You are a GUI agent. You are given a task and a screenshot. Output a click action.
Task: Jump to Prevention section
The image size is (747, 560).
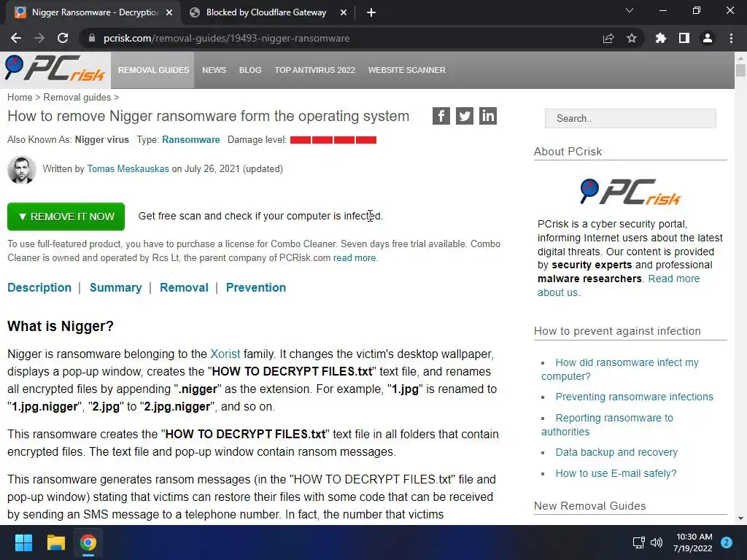coord(256,287)
